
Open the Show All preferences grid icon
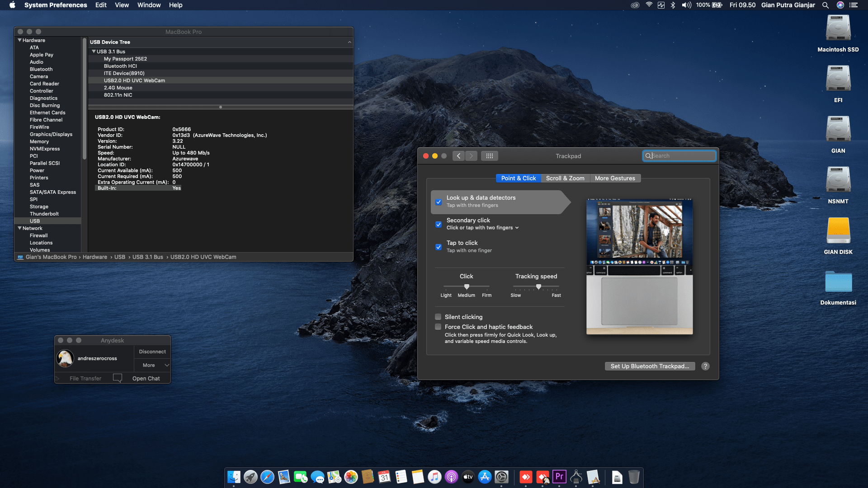pos(490,155)
